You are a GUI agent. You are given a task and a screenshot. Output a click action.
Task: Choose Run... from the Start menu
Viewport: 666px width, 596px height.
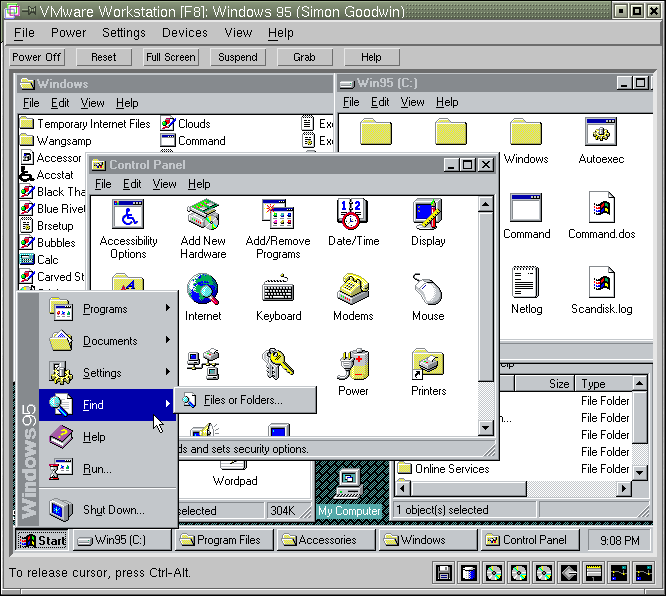click(108, 469)
